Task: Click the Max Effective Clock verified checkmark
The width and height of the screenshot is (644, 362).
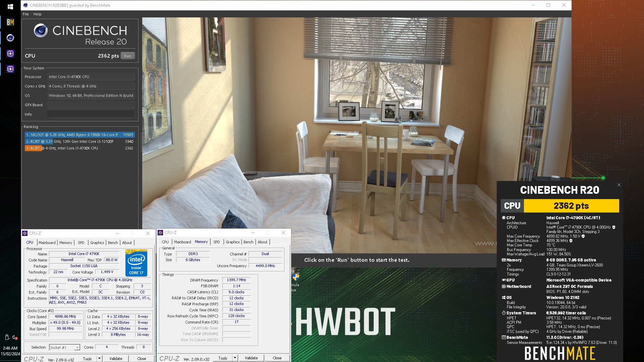Action: [571, 241]
